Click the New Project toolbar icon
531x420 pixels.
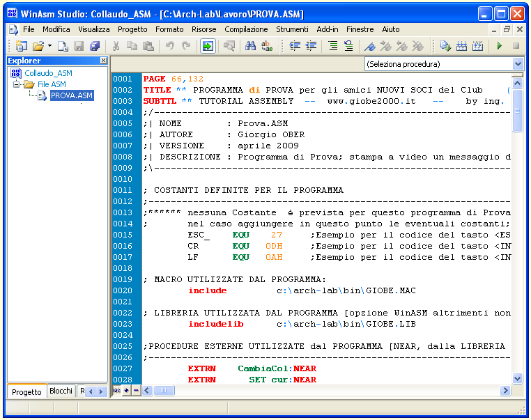coord(22,46)
